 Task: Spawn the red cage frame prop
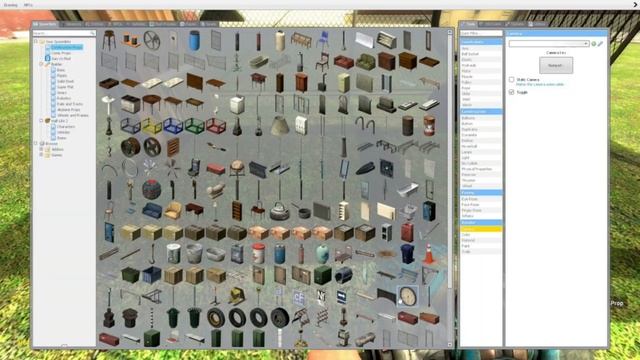click(x=216, y=126)
